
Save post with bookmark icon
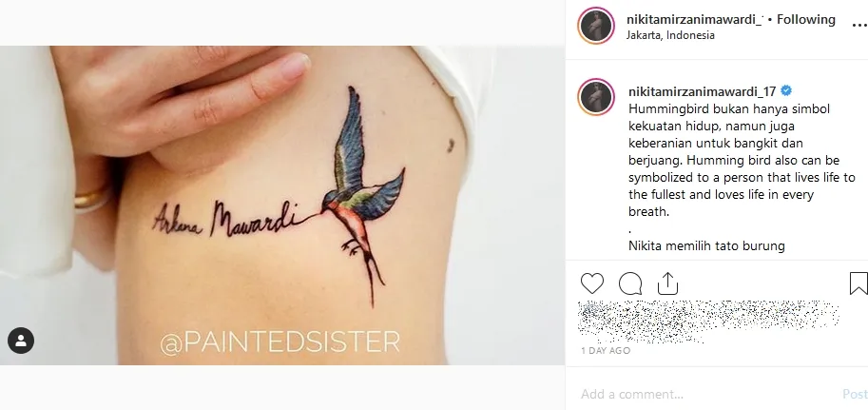point(858,283)
